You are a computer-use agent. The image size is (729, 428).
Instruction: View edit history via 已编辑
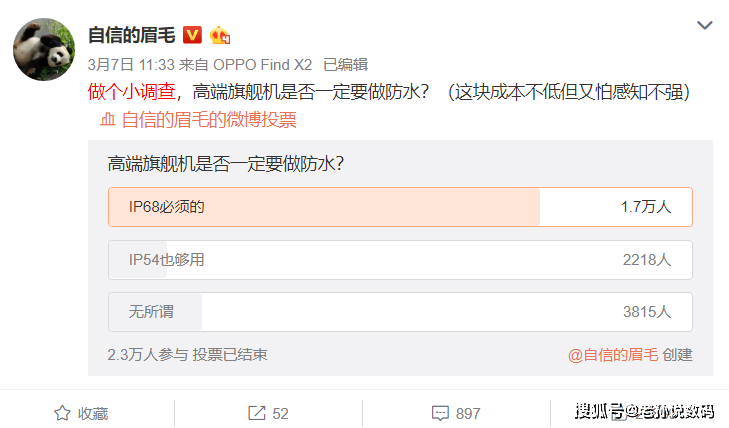coord(345,63)
